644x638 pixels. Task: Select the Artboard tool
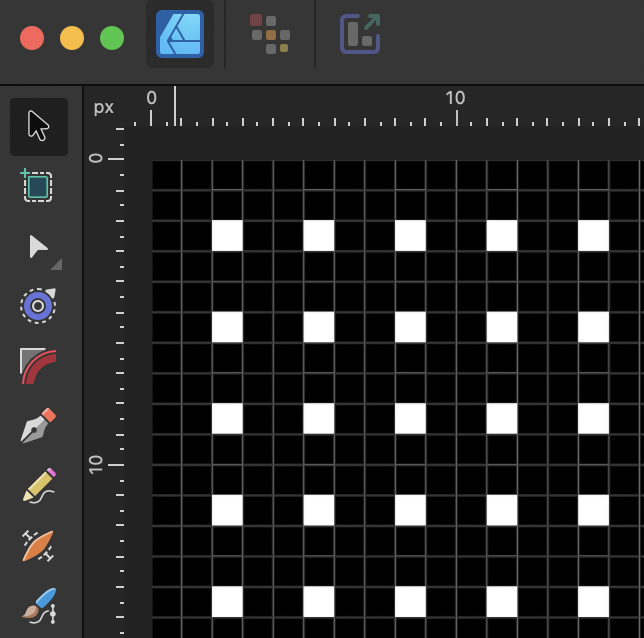37,186
